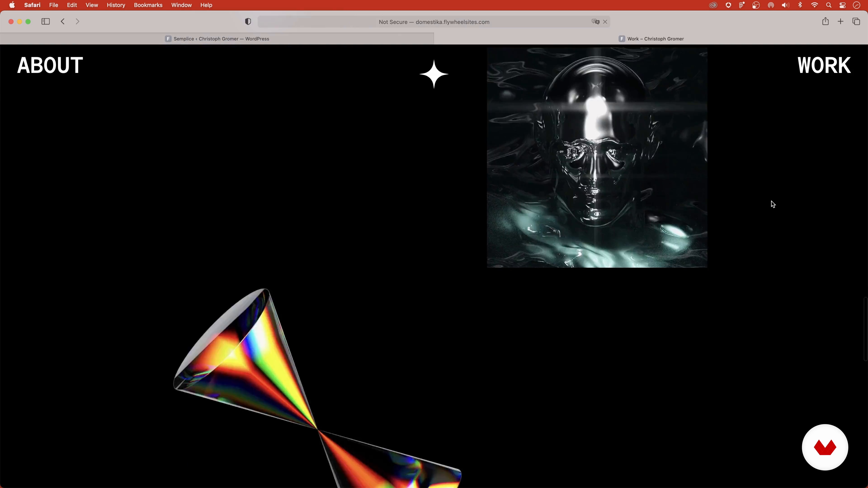This screenshot has height=488, width=868.
Task: Open the rainbow prism cone artwork
Action: pos(317,388)
